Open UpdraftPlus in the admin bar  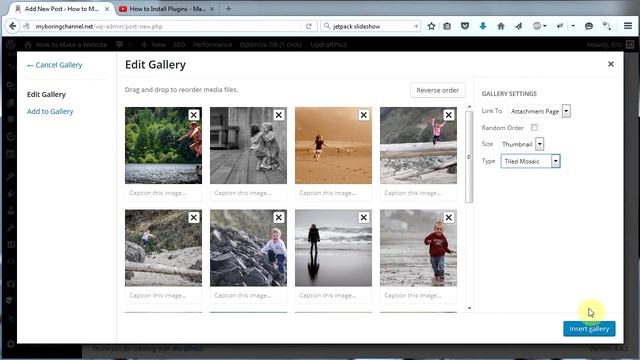tap(329, 44)
